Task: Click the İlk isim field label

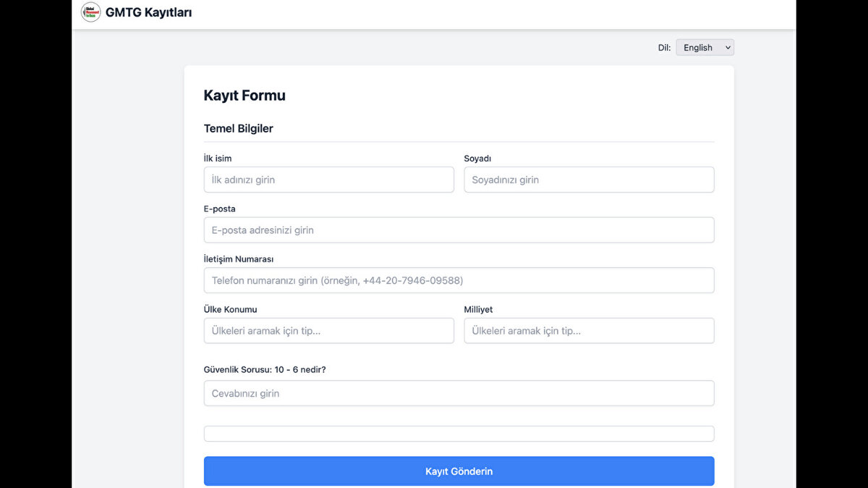Action: [218, 159]
